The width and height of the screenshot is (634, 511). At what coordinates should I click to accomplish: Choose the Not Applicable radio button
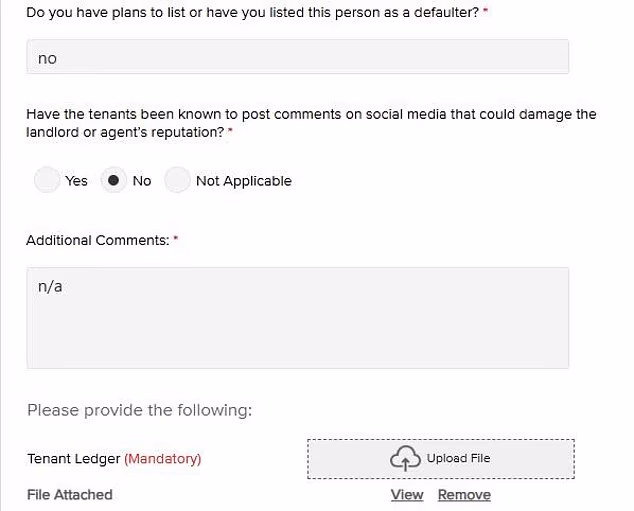click(177, 181)
